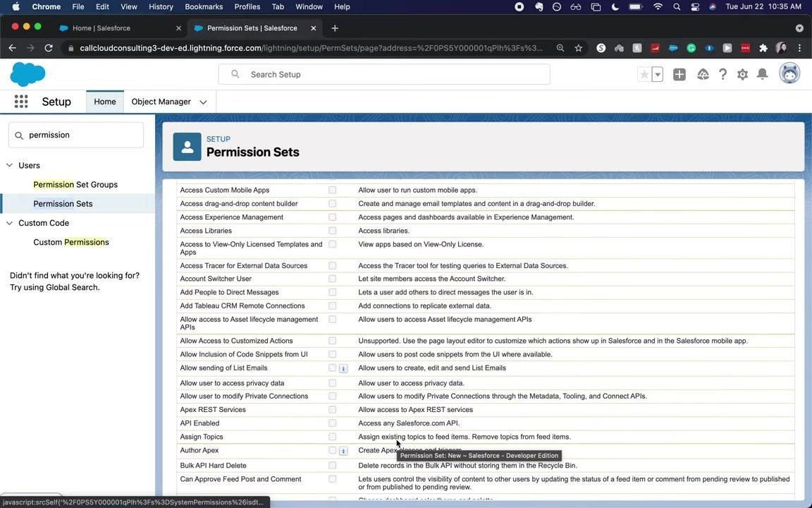This screenshot has height=508, width=812.
Task: Open a new Chrome tab
Action: (x=335, y=28)
